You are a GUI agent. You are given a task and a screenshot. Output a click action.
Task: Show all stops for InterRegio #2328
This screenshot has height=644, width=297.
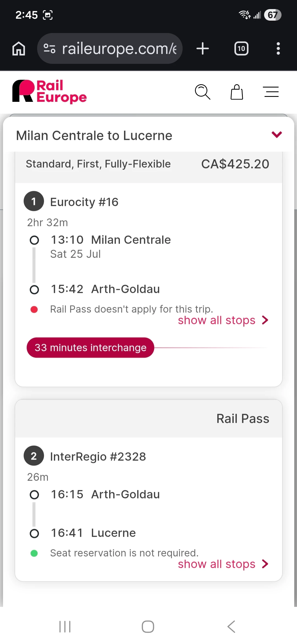pyautogui.click(x=223, y=564)
